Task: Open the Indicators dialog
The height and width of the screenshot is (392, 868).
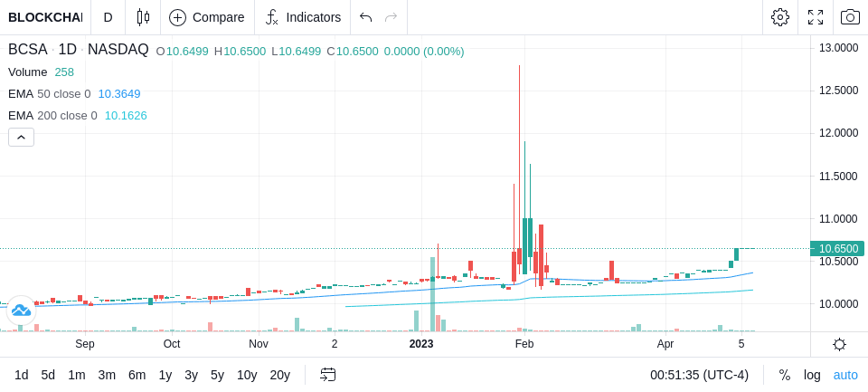Action: coord(303,17)
